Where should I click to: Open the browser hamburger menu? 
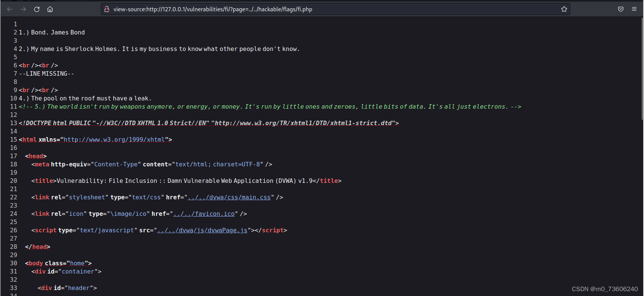634,9
